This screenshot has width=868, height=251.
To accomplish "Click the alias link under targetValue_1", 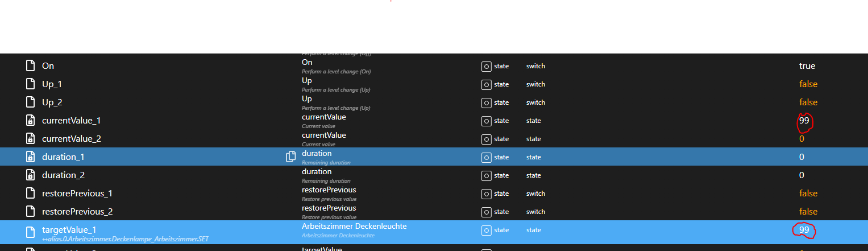I will coord(125,238).
